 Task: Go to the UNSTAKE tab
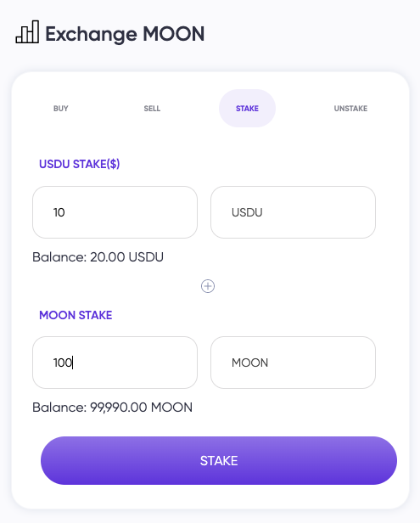[x=350, y=109]
